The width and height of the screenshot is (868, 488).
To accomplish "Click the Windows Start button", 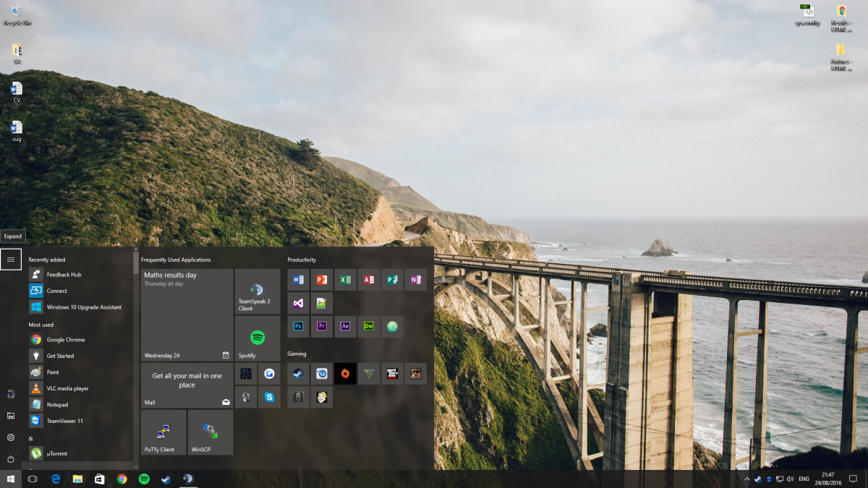I will (11, 479).
